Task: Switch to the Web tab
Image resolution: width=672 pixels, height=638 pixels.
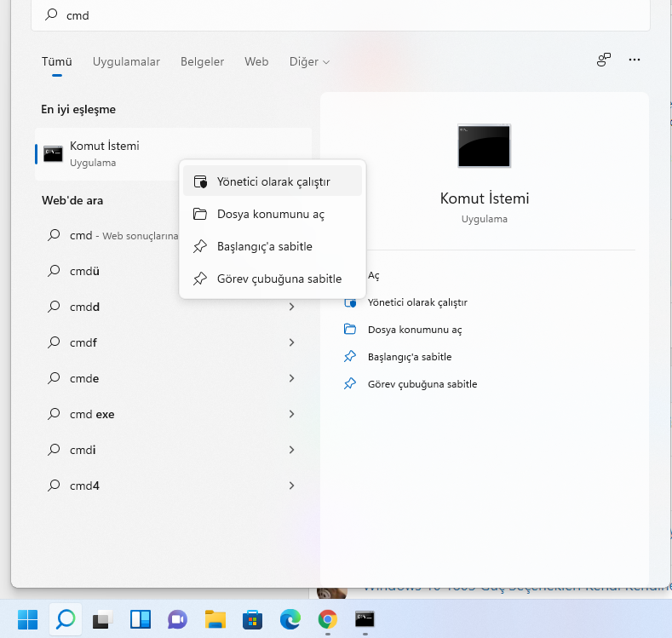Action: 256,61
